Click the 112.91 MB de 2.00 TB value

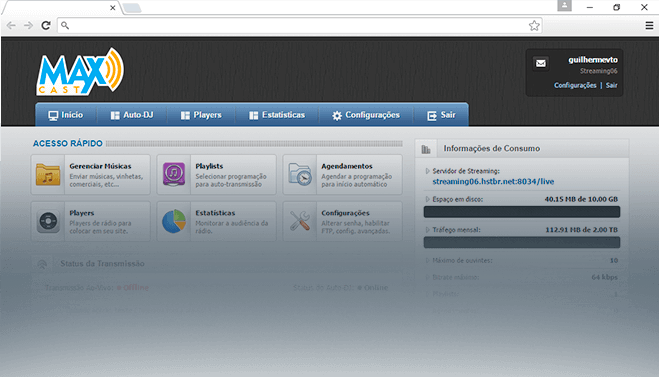click(x=582, y=230)
